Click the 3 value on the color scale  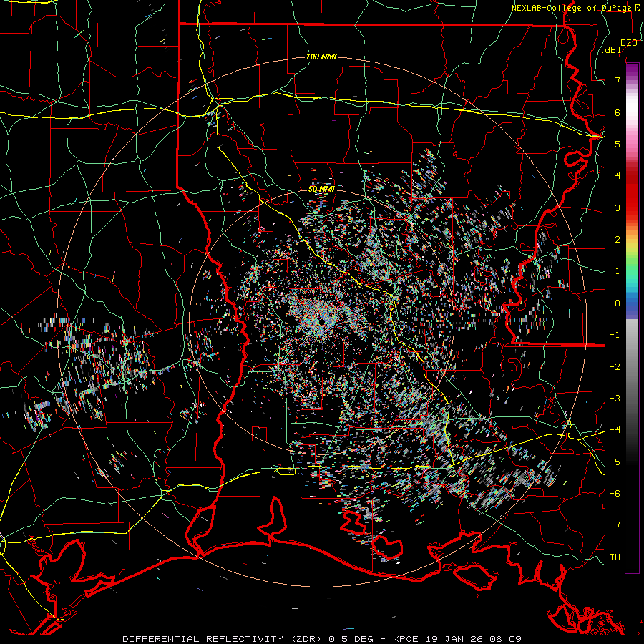click(x=618, y=208)
